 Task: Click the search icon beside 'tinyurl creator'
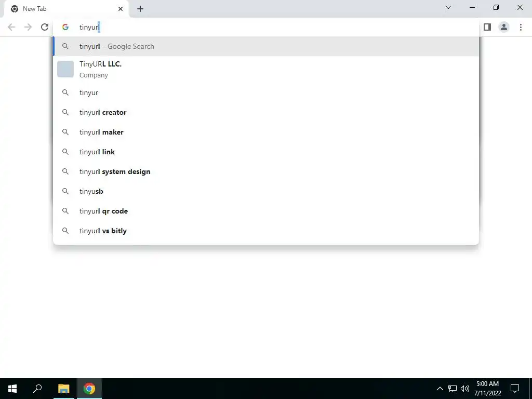point(65,112)
